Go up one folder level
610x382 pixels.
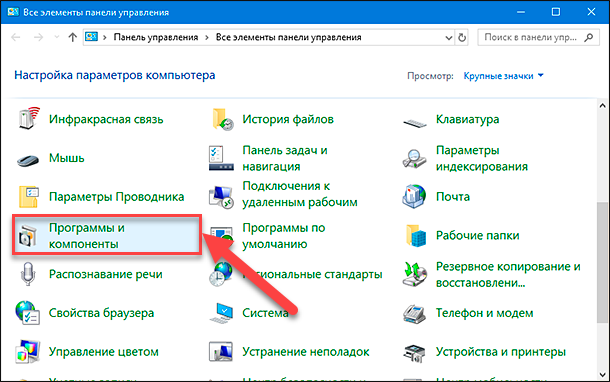pos(72,37)
